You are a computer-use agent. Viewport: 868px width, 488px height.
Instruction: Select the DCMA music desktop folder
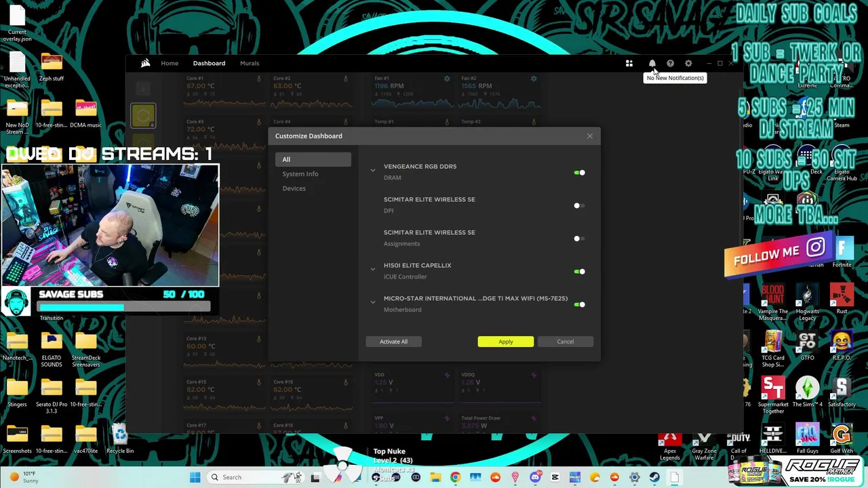point(85,114)
